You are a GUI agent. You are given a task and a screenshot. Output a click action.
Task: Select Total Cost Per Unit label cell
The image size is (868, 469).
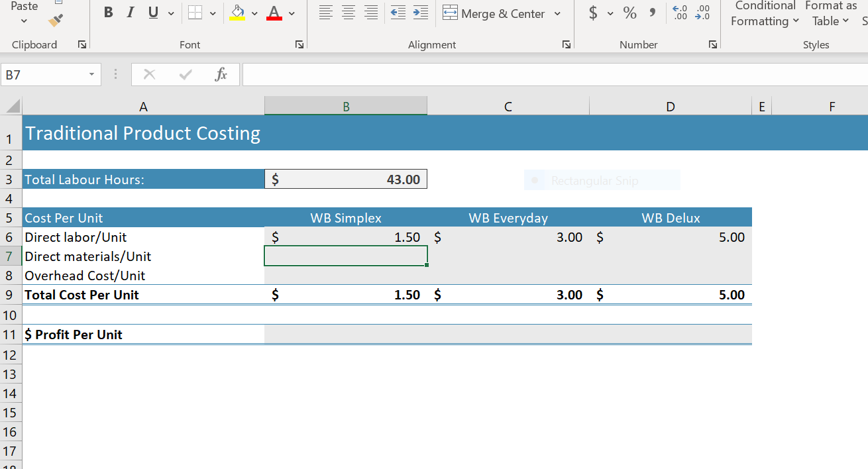[143, 295]
